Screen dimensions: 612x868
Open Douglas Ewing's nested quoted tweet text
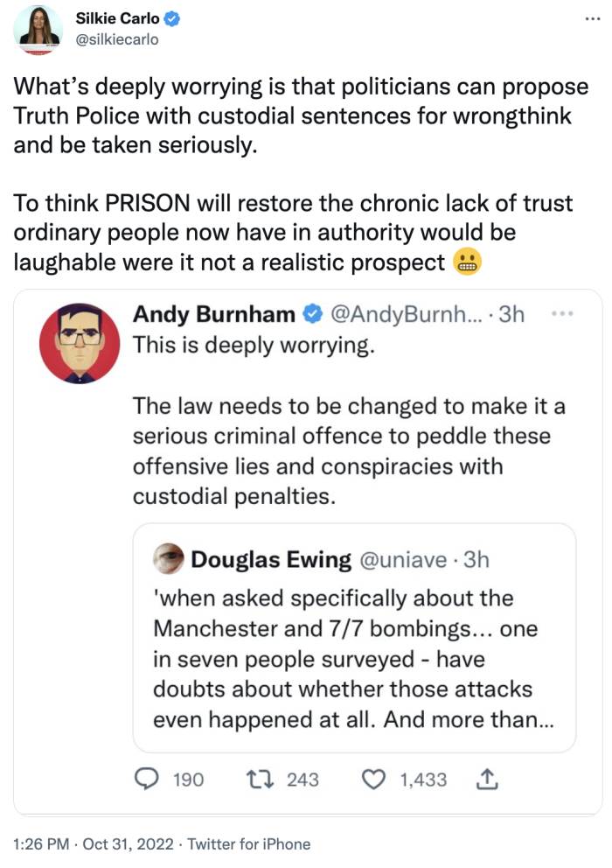tap(345, 658)
